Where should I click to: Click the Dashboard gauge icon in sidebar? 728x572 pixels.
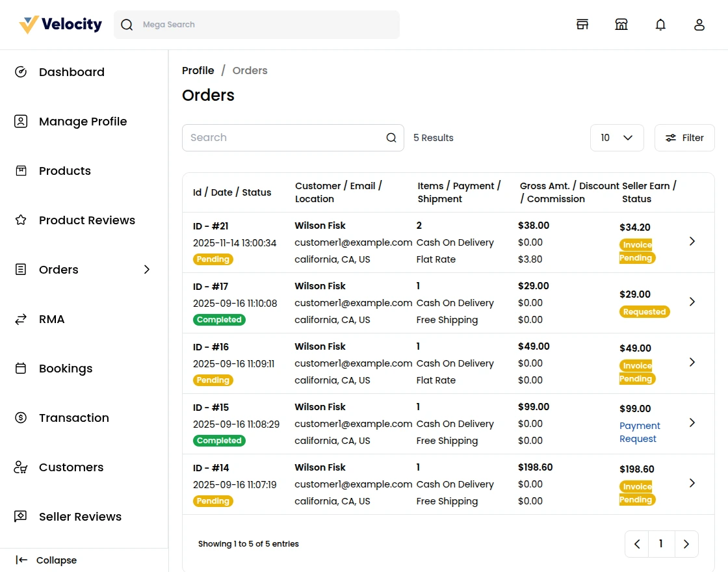tap(21, 72)
